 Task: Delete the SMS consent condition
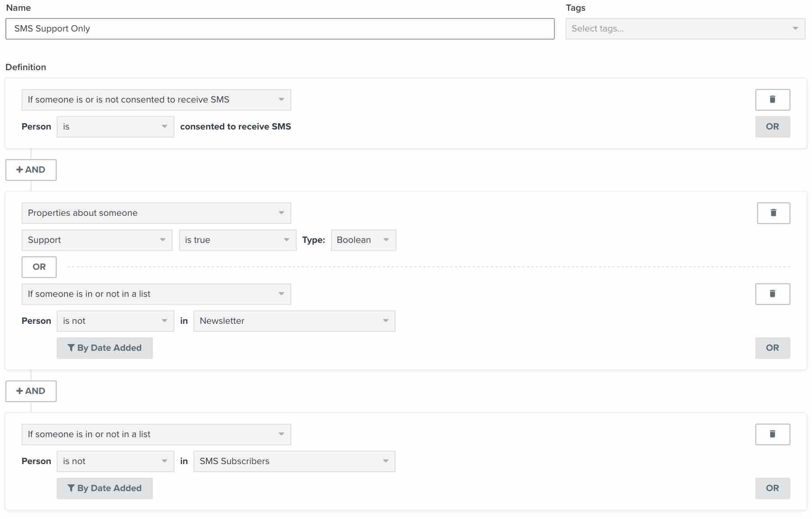(x=773, y=99)
